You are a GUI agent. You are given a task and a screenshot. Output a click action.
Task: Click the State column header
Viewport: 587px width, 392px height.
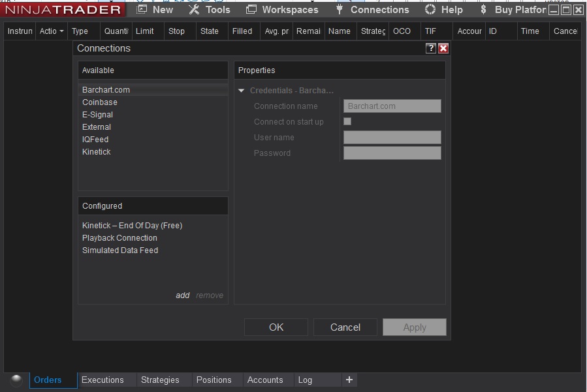click(x=212, y=31)
